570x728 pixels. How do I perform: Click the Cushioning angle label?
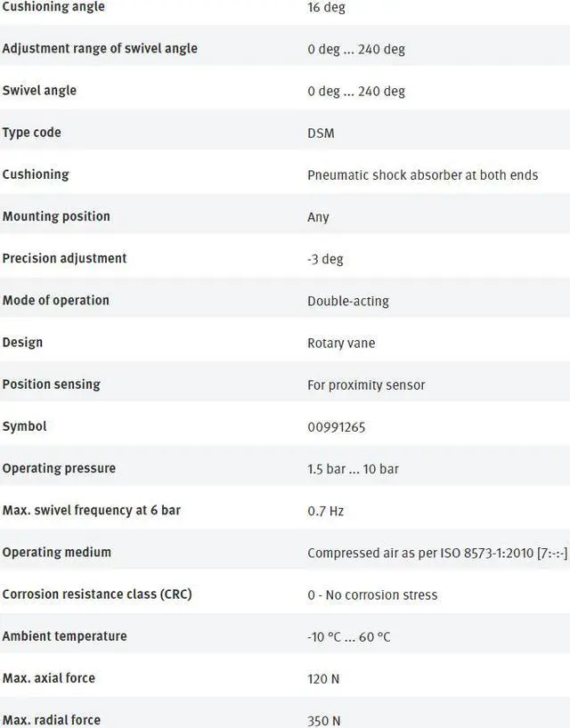point(53,7)
